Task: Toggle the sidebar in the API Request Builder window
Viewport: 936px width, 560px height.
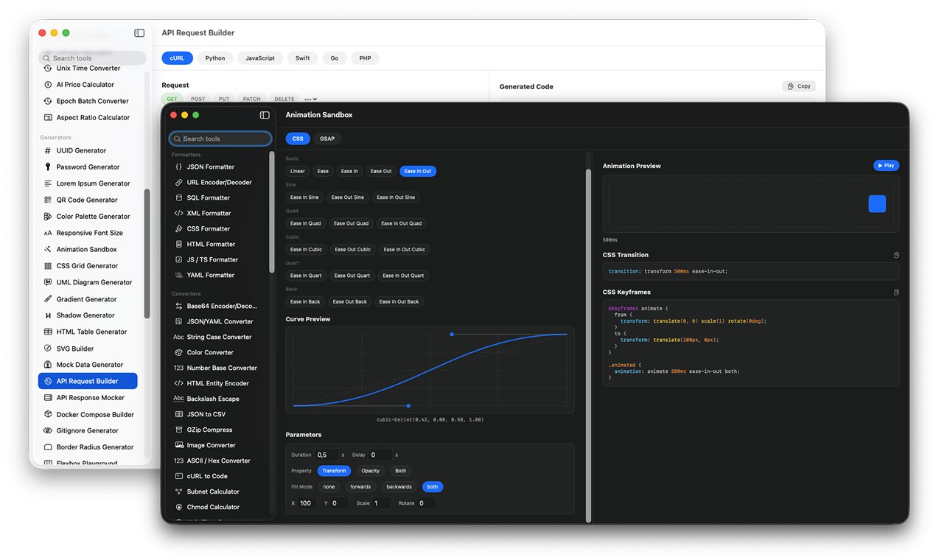Action: coord(139,33)
